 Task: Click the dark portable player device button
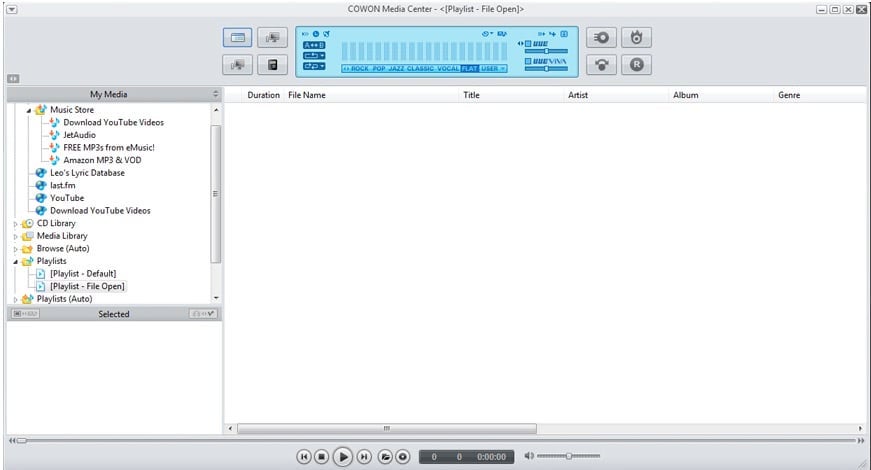click(x=272, y=65)
